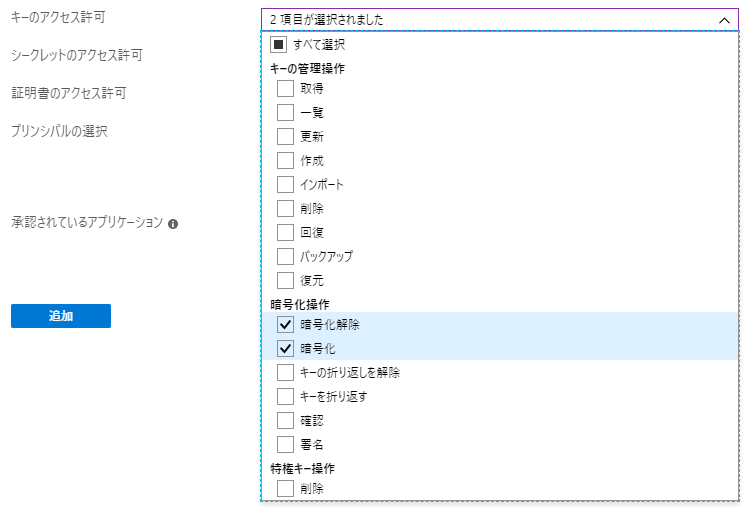Enable the 取得 key permission checkbox
Screen dimensions: 744x507
click(x=286, y=88)
